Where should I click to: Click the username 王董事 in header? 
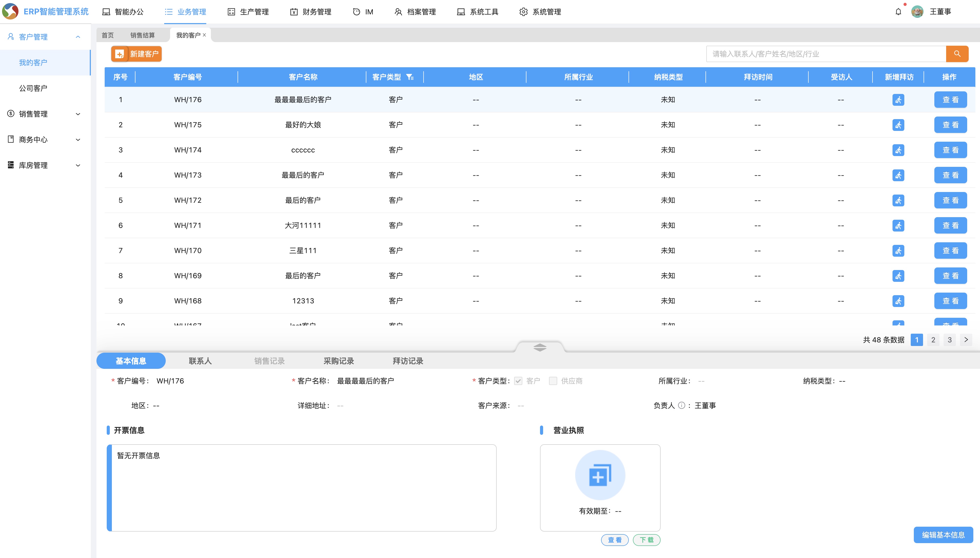[940, 12]
